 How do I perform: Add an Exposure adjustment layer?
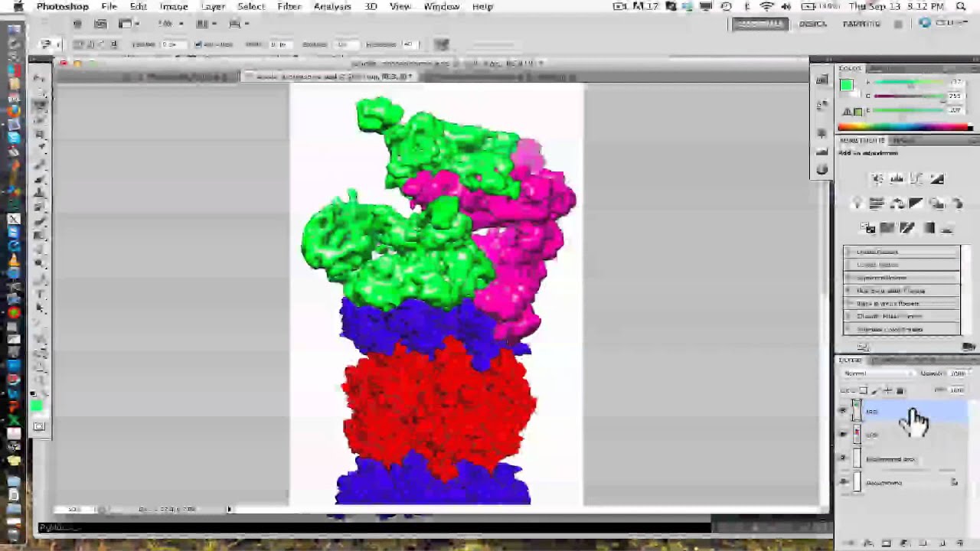coord(937,178)
